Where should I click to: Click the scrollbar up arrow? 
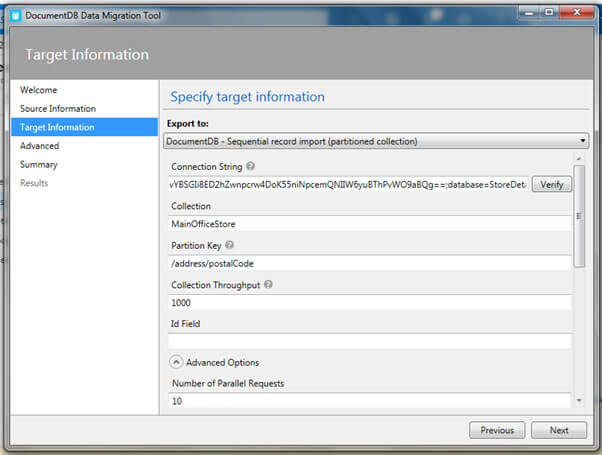[579, 158]
